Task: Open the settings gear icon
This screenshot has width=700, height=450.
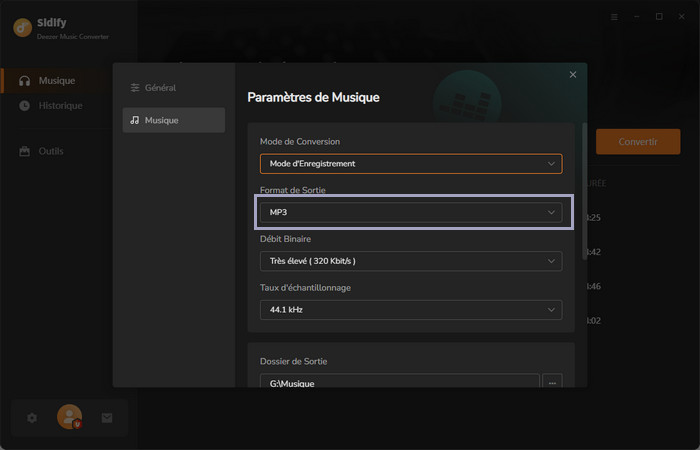Action: 32,418
